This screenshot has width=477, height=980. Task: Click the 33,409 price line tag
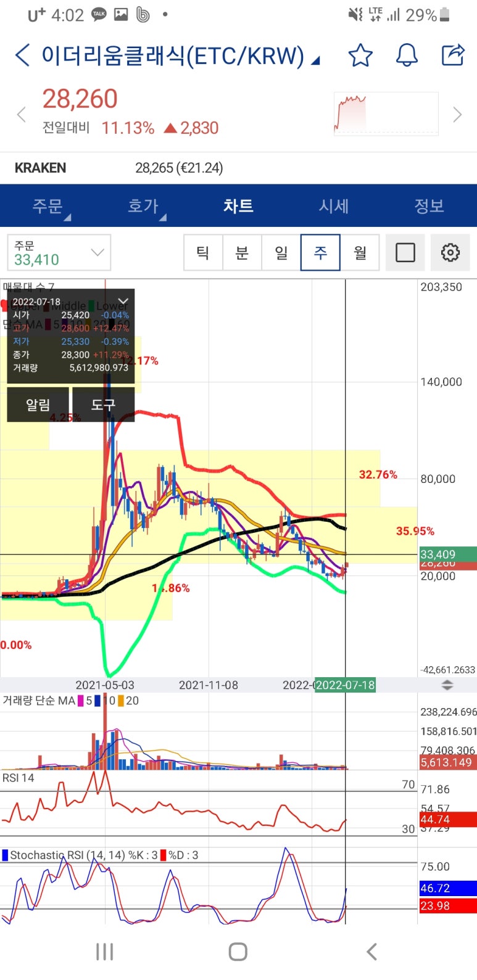(x=448, y=554)
